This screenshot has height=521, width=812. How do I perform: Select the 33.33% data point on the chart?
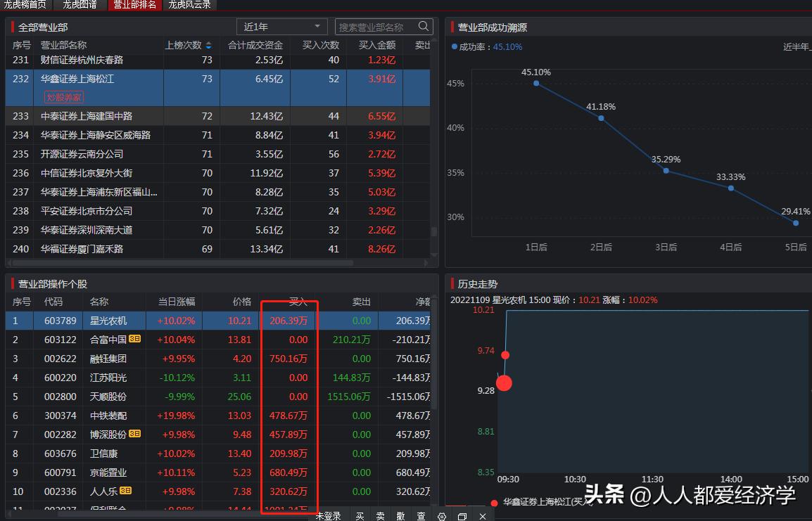[x=730, y=188]
